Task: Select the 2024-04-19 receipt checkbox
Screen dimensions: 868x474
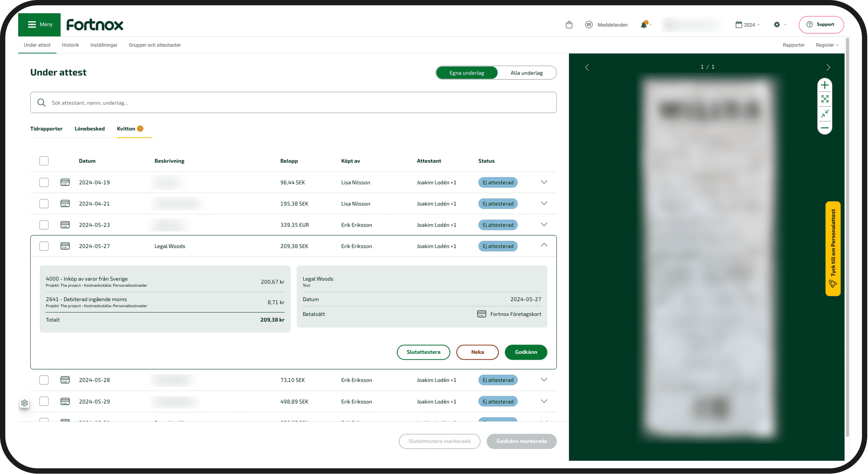Action: [x=44, y=182]
